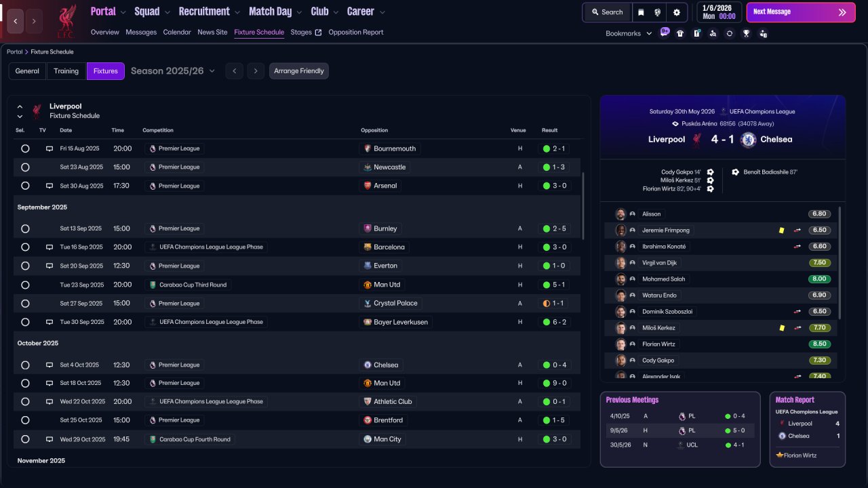Click the substitution arrow icon on Ibrahima Konaté row

click(x=797, y=247)
